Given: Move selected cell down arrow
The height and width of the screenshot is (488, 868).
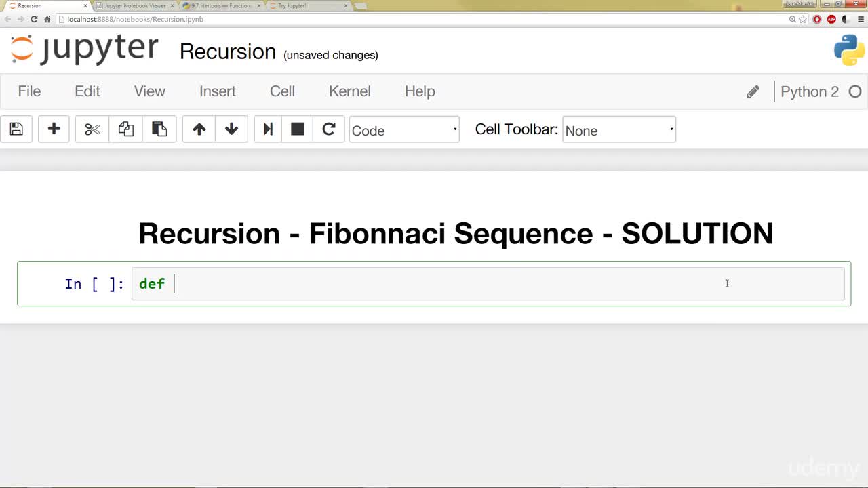Looking at the screenshot, I should coord(231,129).
